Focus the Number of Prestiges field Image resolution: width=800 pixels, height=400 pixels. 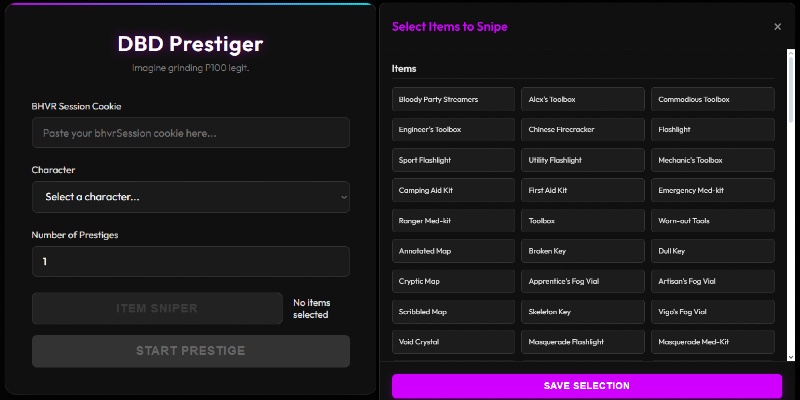click(191, 262)
